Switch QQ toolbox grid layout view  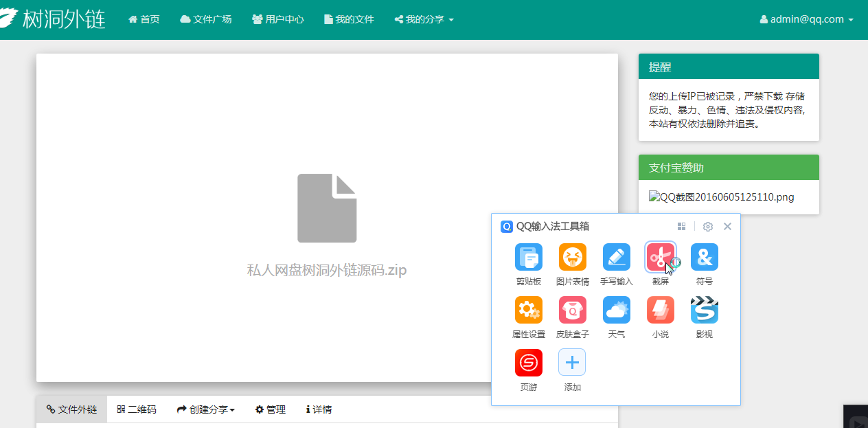point(682,227)
